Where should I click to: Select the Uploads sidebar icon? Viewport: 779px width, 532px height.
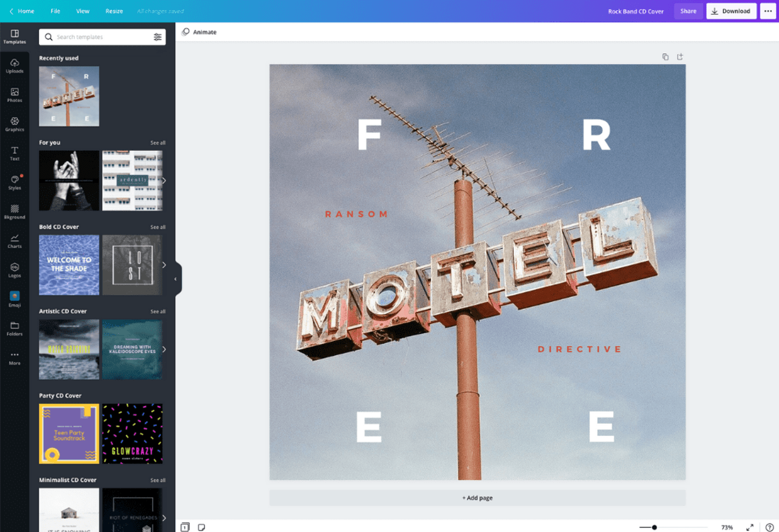click(15, 67)
